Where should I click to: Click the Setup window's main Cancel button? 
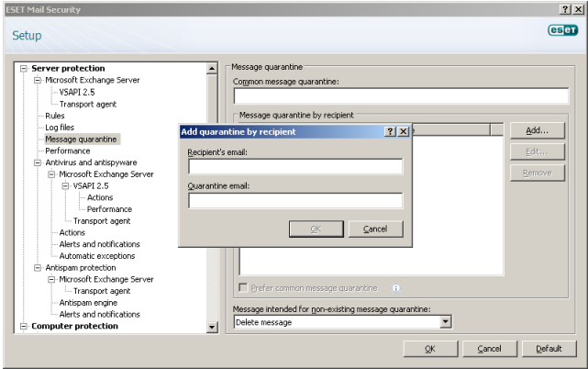click(489, 349)
